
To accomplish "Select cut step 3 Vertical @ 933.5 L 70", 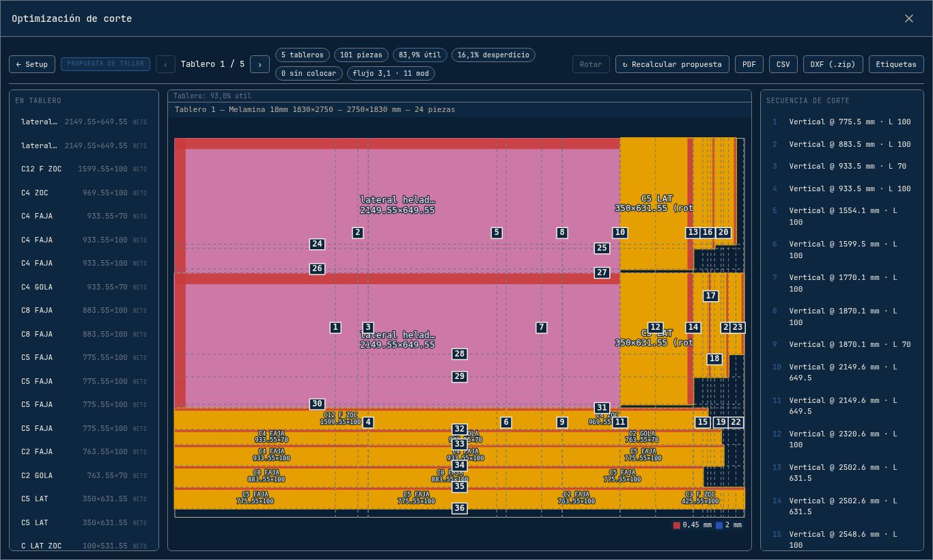I will pos(841,166).
